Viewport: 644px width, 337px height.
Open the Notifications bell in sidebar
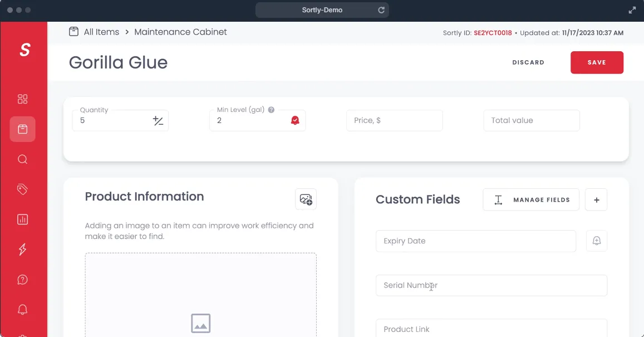tap(23, 310)
